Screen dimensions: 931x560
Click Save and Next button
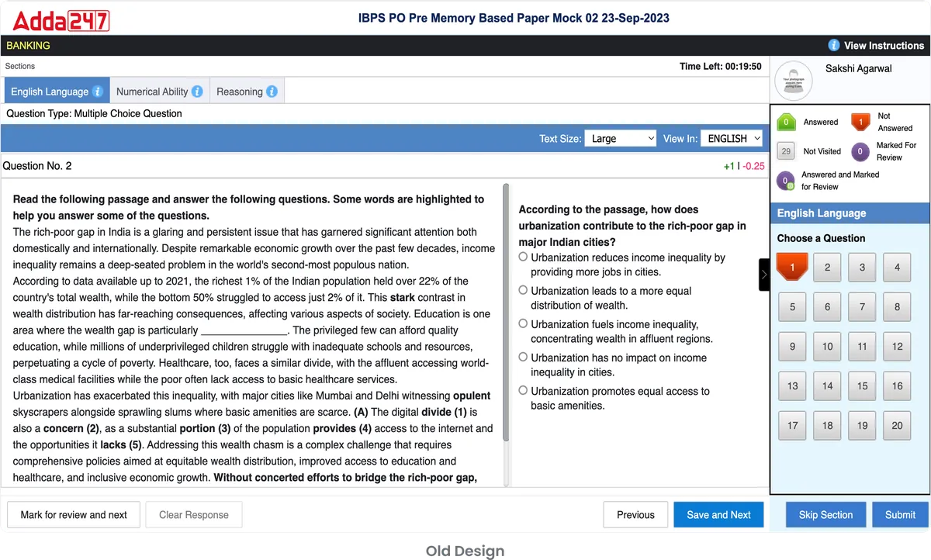pos(718,514)
